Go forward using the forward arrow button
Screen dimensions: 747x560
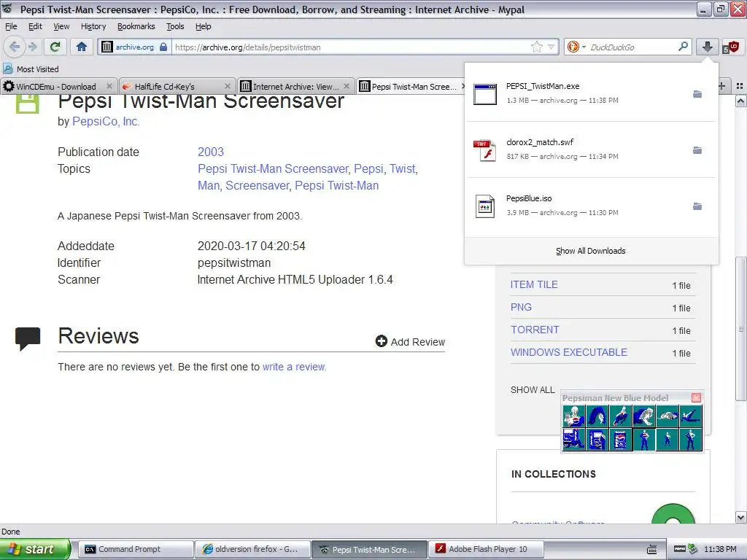click(32, 47)
